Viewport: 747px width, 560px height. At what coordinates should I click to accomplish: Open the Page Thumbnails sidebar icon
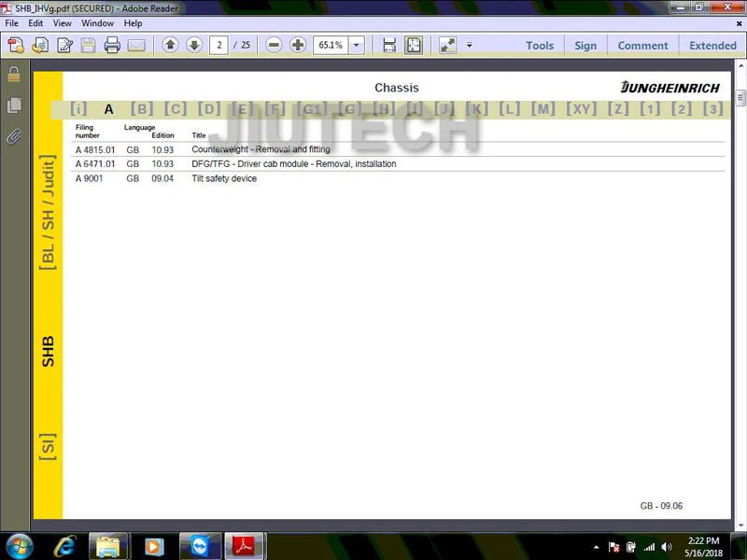coord(14,105)
